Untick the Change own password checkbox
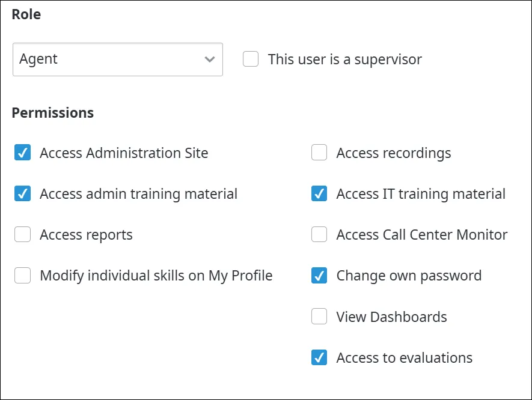This screenshot has width=532, height=400. (319, 275)
